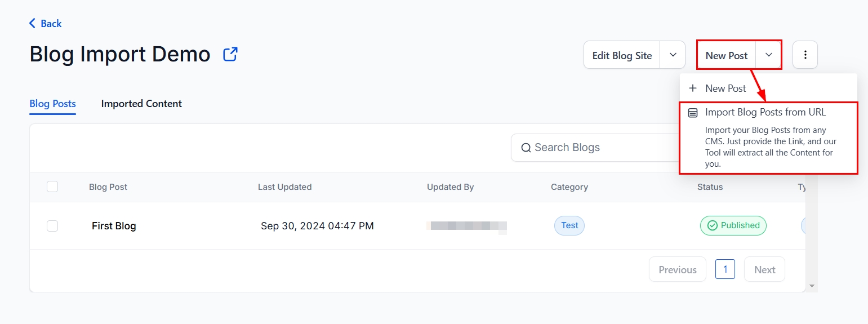Click the Published status checkmark icon
Screen dimensions: 868x324
pyautogui.click(x=712, y=225)
